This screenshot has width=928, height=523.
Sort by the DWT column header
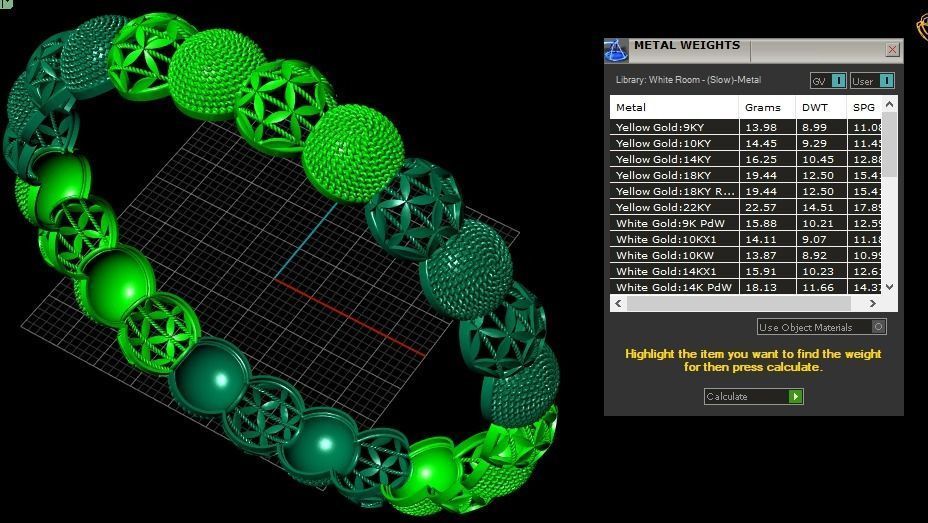[821, 107]
